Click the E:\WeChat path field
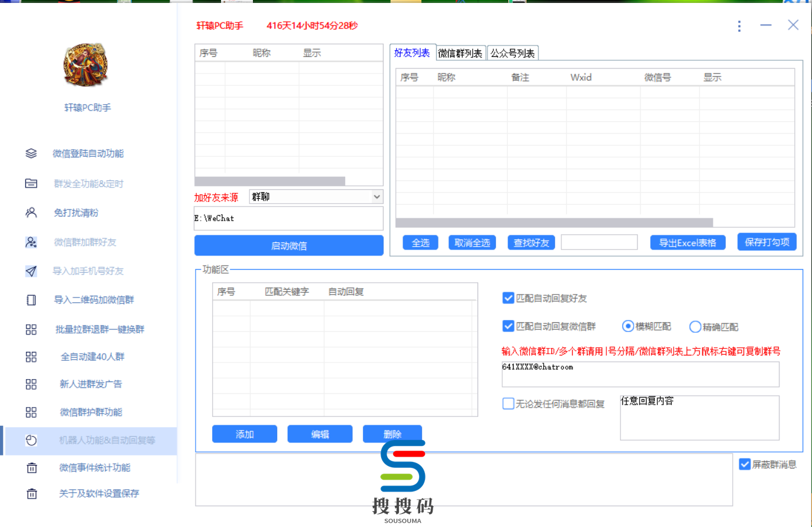Screen dimensions: 812x527 coord(289,218)
